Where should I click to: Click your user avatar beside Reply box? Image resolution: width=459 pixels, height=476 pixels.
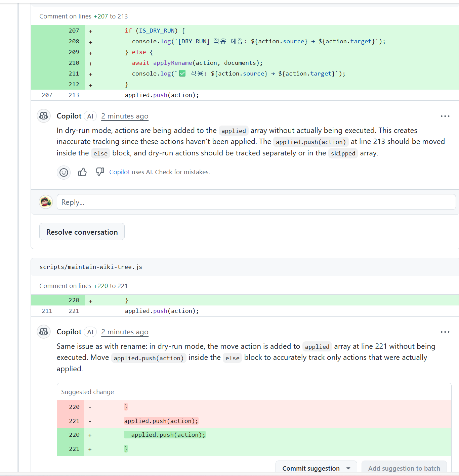tap(46, 202)
